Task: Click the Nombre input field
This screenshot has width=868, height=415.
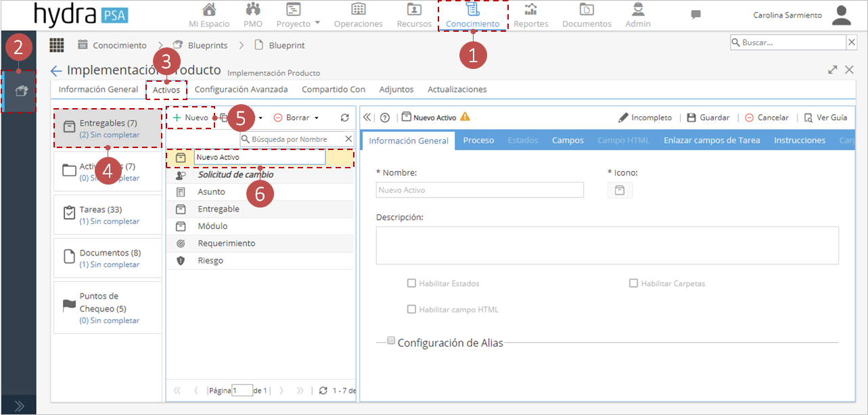Action: (480, 190)
